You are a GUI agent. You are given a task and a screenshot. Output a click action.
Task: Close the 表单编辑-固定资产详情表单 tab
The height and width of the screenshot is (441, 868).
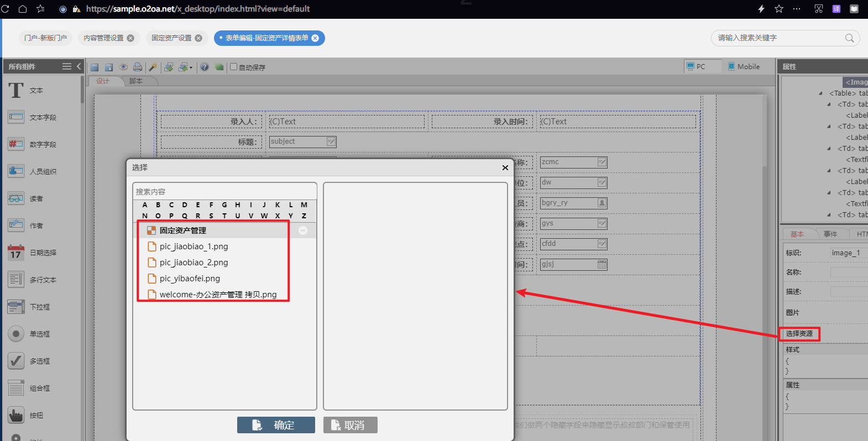tap(315, 38)
